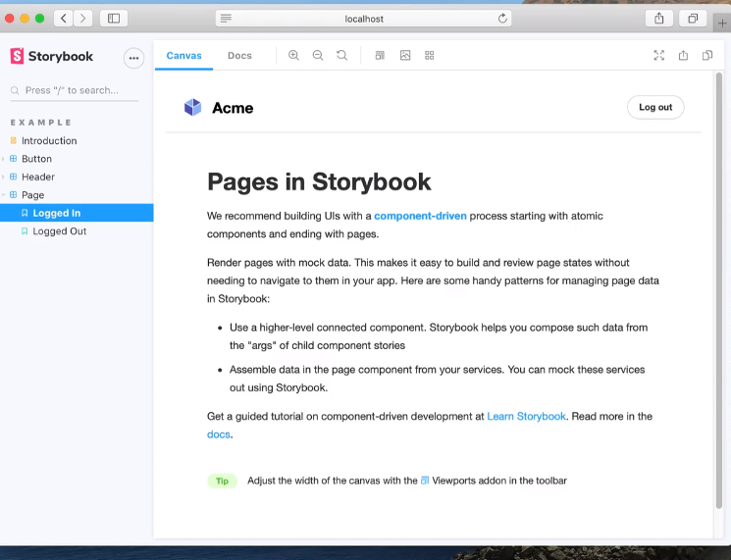Click the EXAMPLE section heading

click(x=41, y=123)
